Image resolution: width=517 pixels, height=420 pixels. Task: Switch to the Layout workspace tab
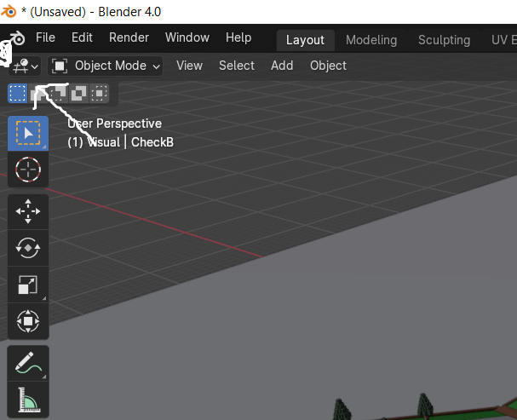click(x=305, y=40)
